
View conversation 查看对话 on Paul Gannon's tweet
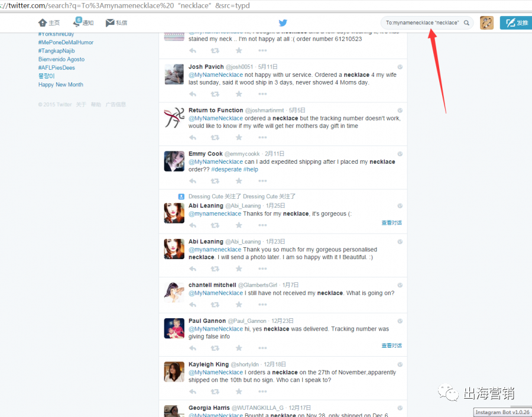click(x=391, y=345)
